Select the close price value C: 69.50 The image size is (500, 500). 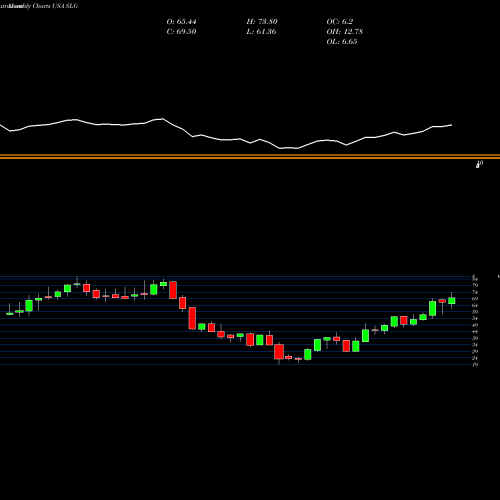(181, 32)
